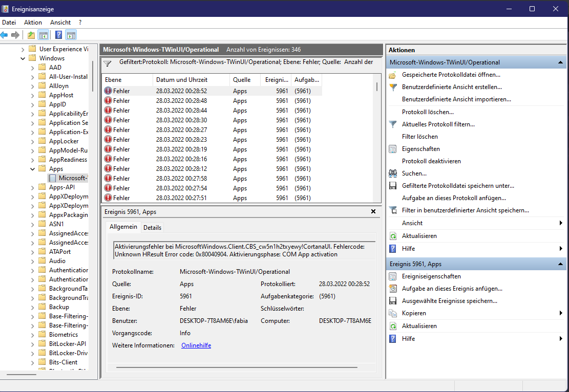
Task: Click the event details horizontal scrollbar
Action: click(x=237, y=367)
